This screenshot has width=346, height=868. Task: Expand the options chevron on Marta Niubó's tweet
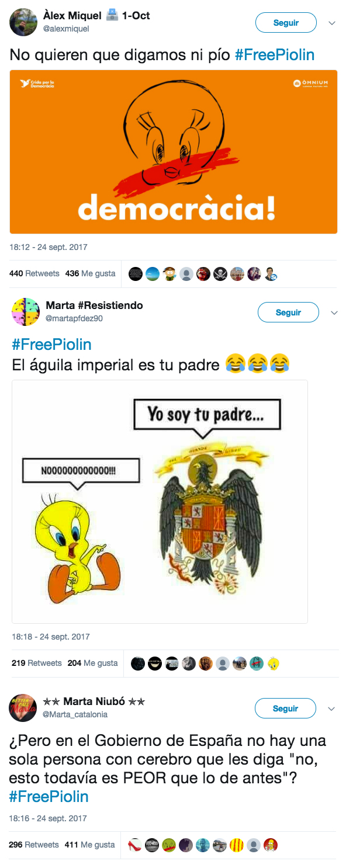331,709
